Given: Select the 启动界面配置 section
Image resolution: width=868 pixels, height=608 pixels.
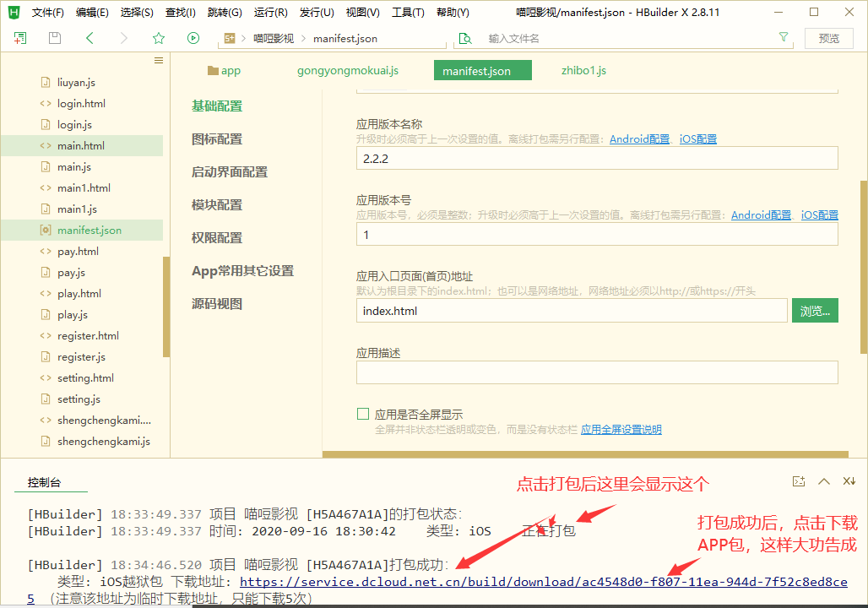Looking at the screenshot, I should point(230,171).
